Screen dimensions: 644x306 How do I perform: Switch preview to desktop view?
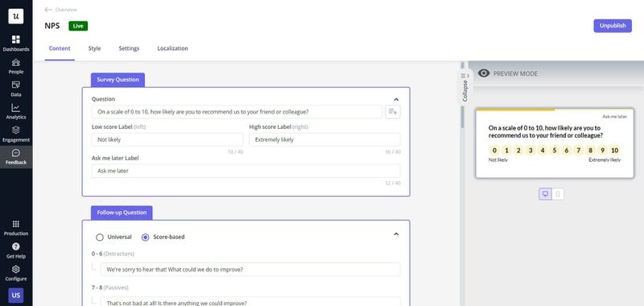click(545, 194)
